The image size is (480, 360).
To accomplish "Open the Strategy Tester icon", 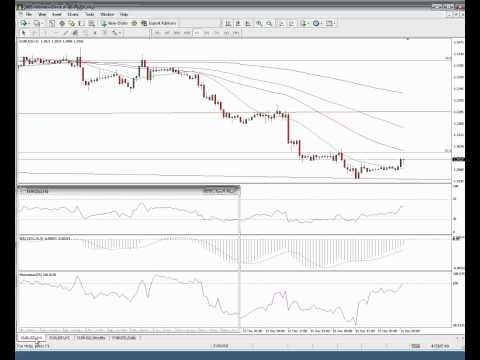I will click(x=91, y=23).
